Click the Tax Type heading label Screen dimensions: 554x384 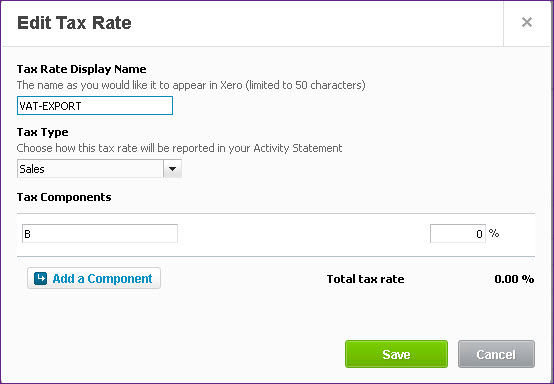(43, 132)
